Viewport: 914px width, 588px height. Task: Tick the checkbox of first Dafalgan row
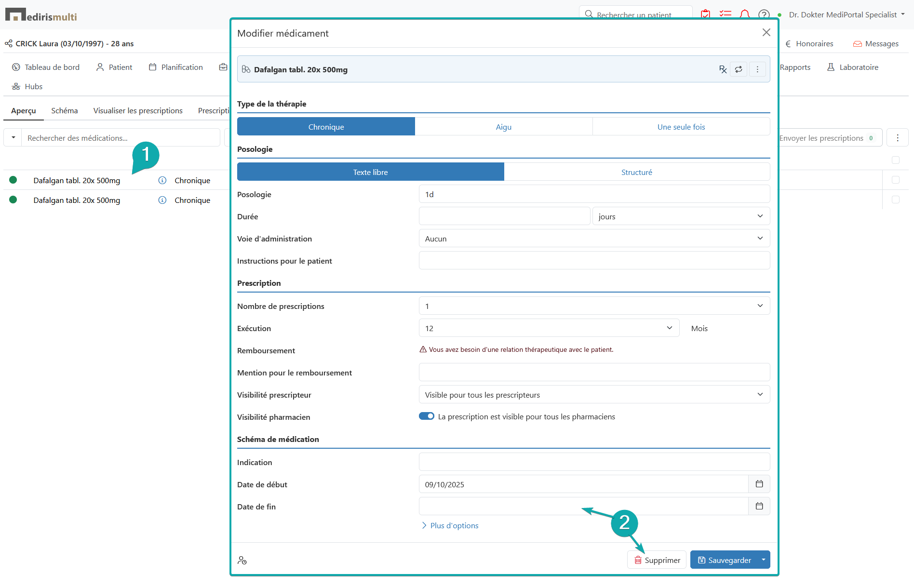[896, 180]
